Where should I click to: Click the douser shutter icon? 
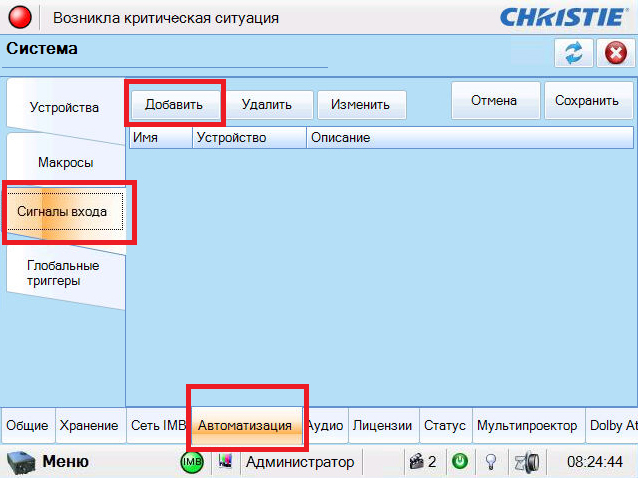(x=527, y=462)
